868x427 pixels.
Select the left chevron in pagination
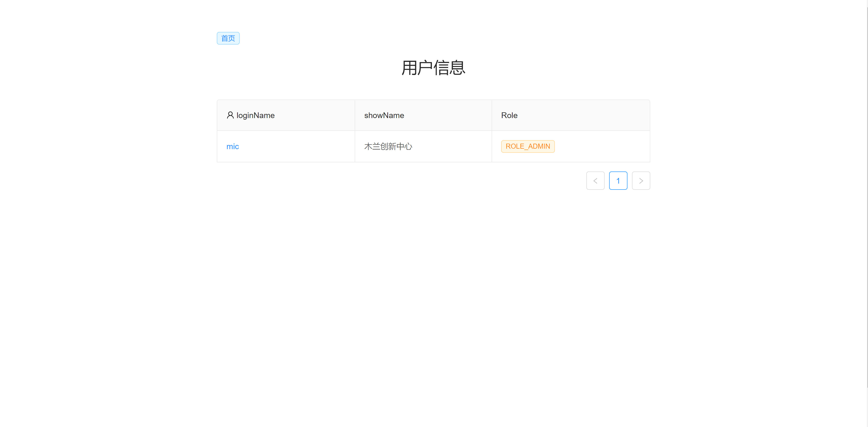pos(595,180)
